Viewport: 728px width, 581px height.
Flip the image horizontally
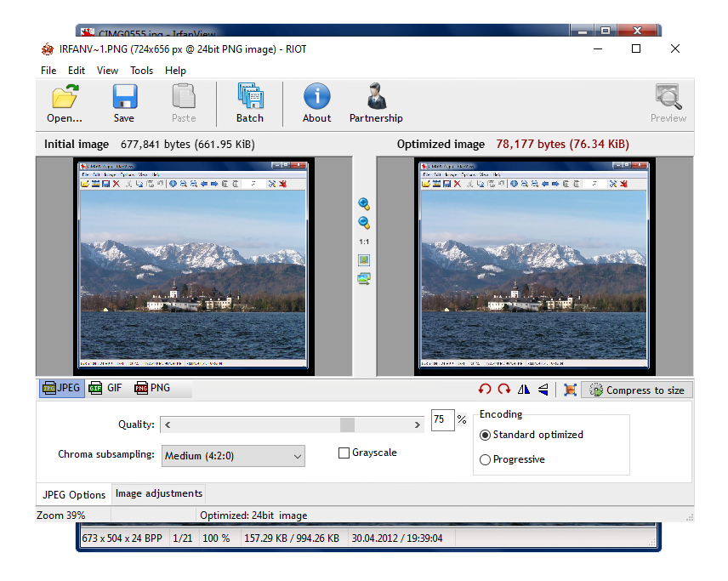coord(524,390)
